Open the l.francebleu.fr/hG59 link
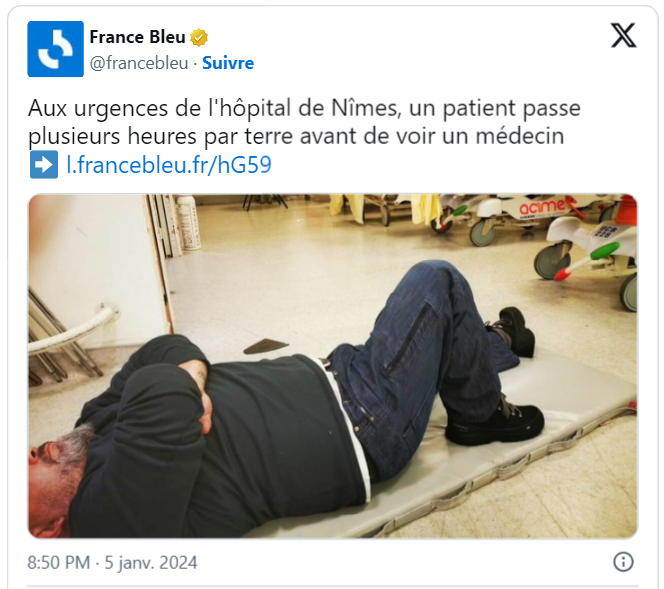Image resolution: width=664 pixels, height=589 pixels. pyautogui.click(x=169, y=165)
